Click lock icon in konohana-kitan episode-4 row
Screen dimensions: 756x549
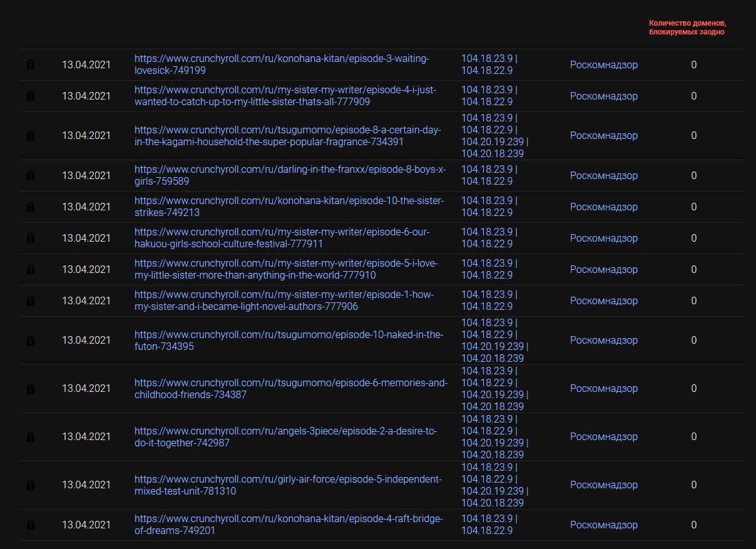(31, 525)
